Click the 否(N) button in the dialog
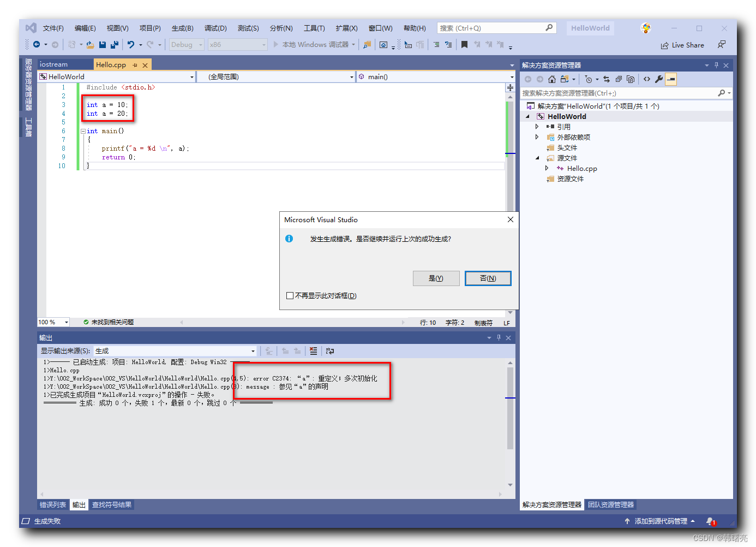 [488, 278]
